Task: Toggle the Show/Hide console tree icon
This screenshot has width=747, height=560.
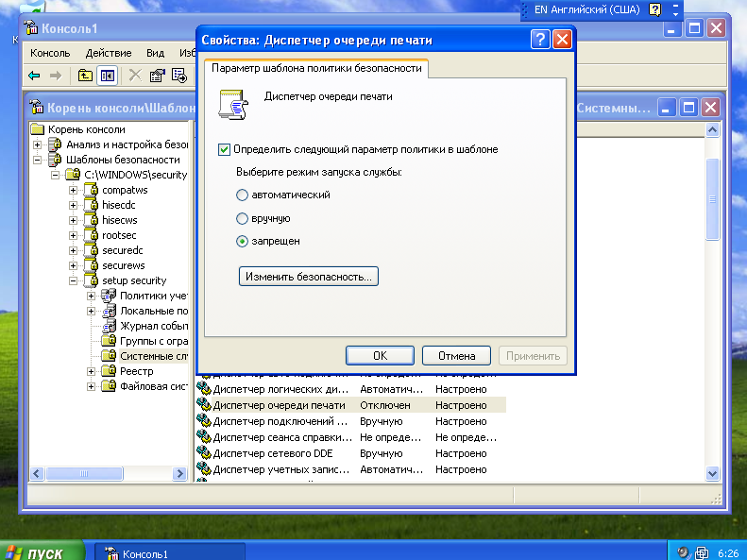Action: (x=108, y=76)
